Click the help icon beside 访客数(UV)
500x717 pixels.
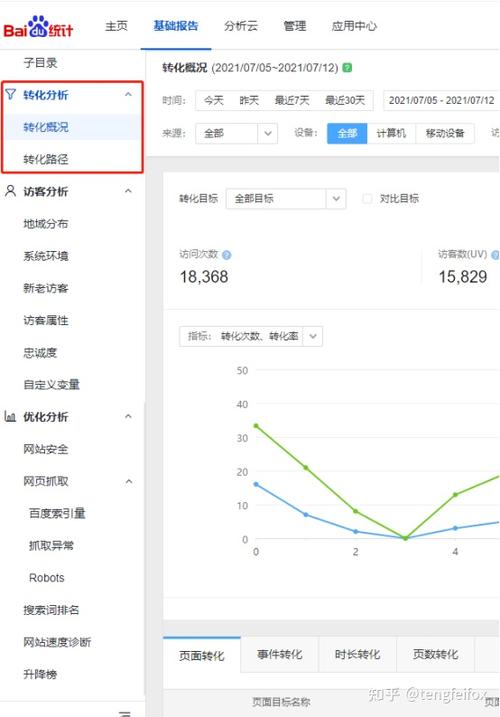pos(495,255)
